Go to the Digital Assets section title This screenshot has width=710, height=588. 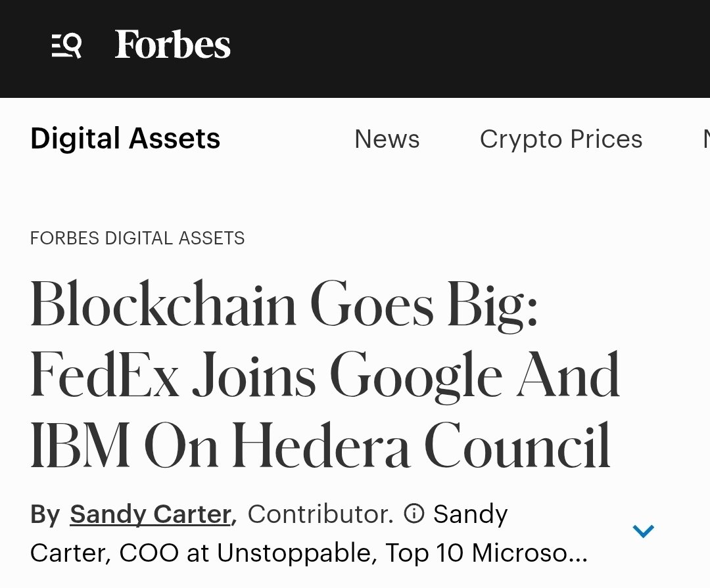pyautogui.click(x=125, y=139)
